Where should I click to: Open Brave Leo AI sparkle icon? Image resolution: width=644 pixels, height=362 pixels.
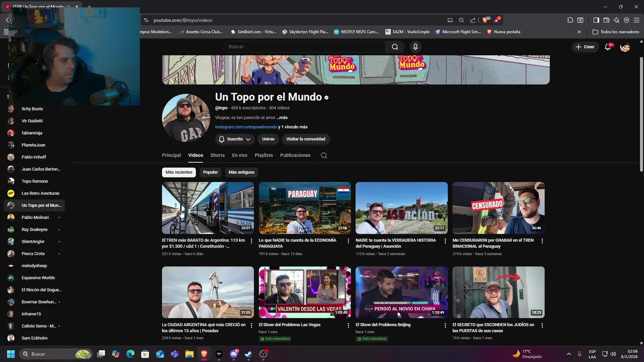(x=616, y=20)
